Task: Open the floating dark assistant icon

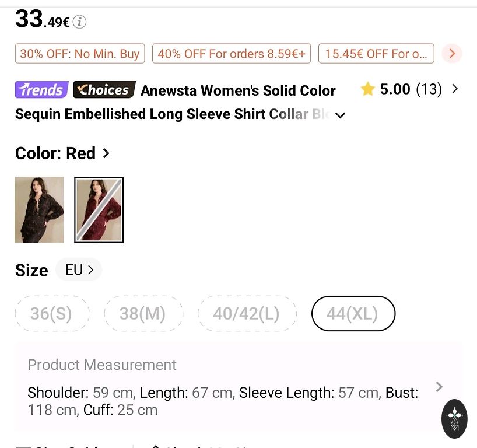Action: click(454, 418)
